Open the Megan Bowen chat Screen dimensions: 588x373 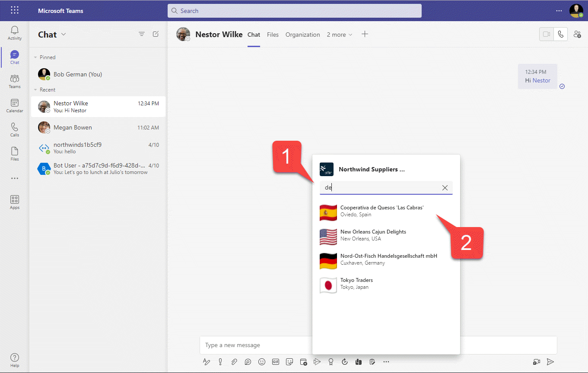pyautogui.click(x=98, y=127)
